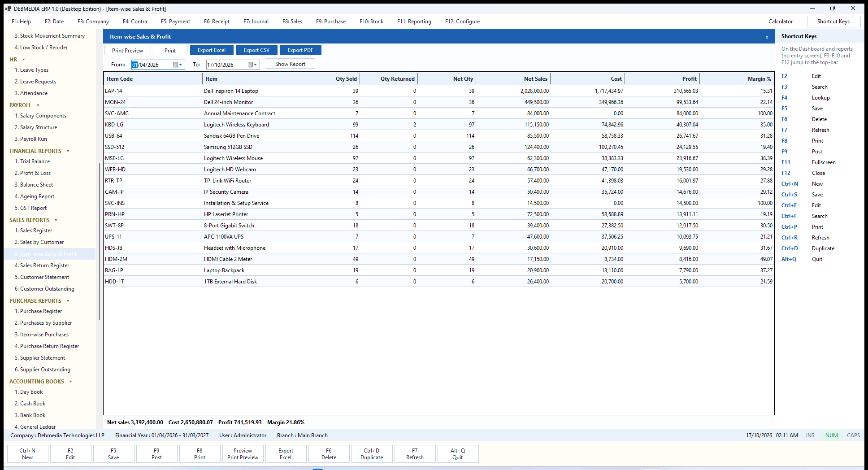
Task: Click the Alt+Q Quit bottom bar button
Action: [x=458, y=454]
